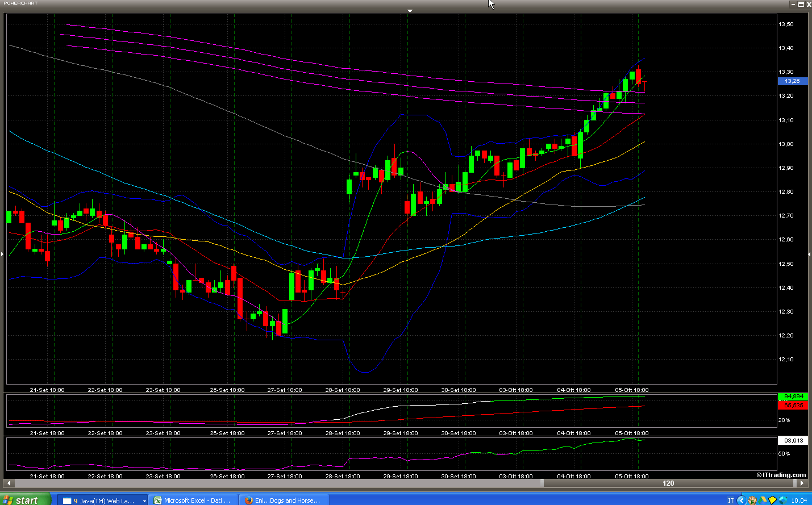Click the scrollbar left arrow button
The height and width of the screenshot is (505, 812).
[x=9, y=483]
